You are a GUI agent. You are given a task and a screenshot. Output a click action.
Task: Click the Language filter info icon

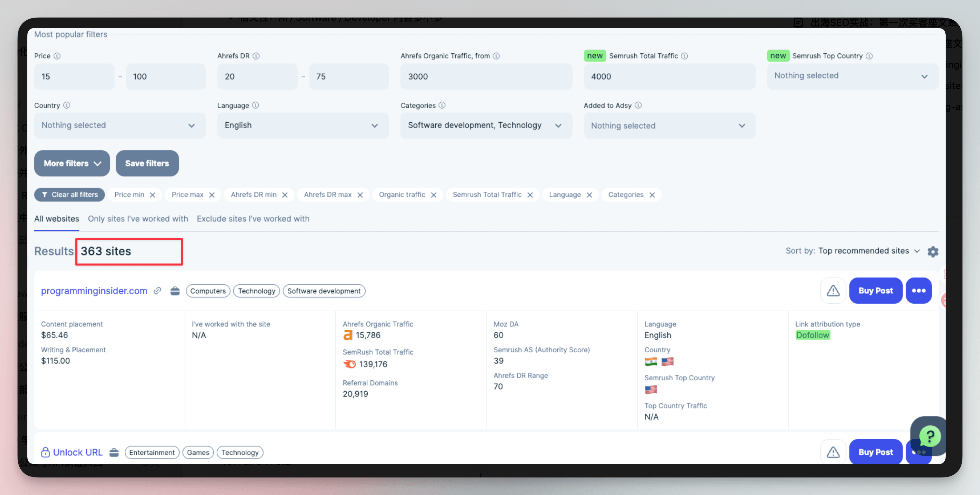point(256,106)
